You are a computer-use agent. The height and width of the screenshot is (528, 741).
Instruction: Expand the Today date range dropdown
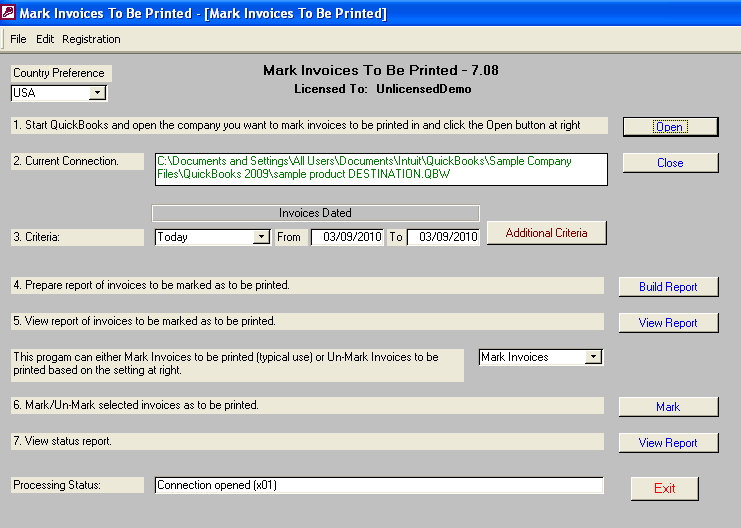(x=261, y=237)
